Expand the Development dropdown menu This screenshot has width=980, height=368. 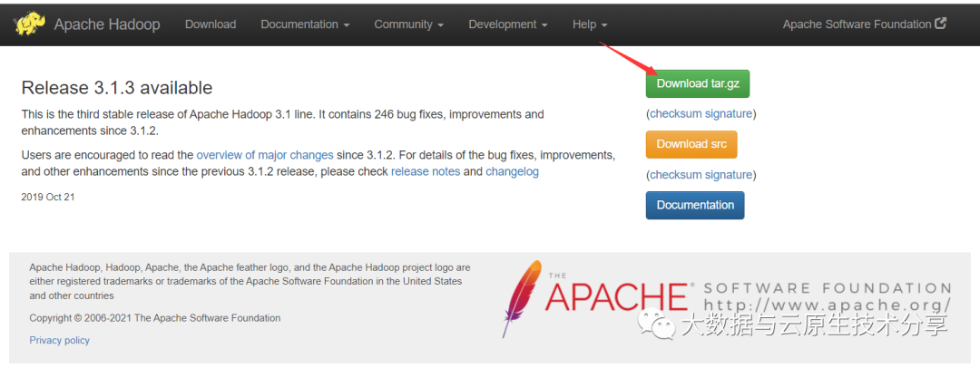click(x=507, y=24)
